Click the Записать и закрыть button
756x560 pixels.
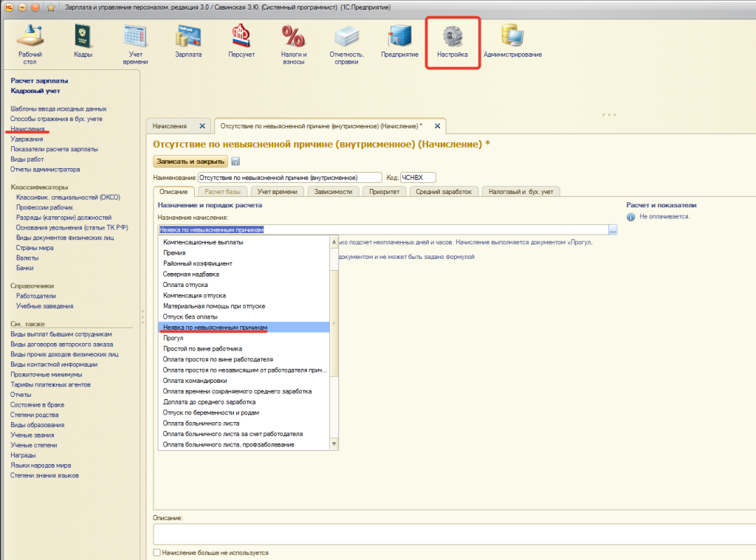click(x=190, y=162)
